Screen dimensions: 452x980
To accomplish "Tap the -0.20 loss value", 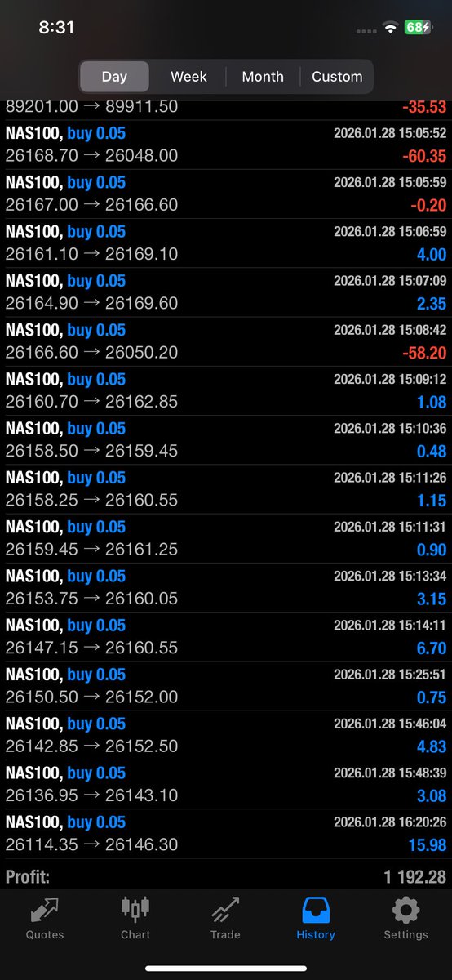I will tap(428, 205).
